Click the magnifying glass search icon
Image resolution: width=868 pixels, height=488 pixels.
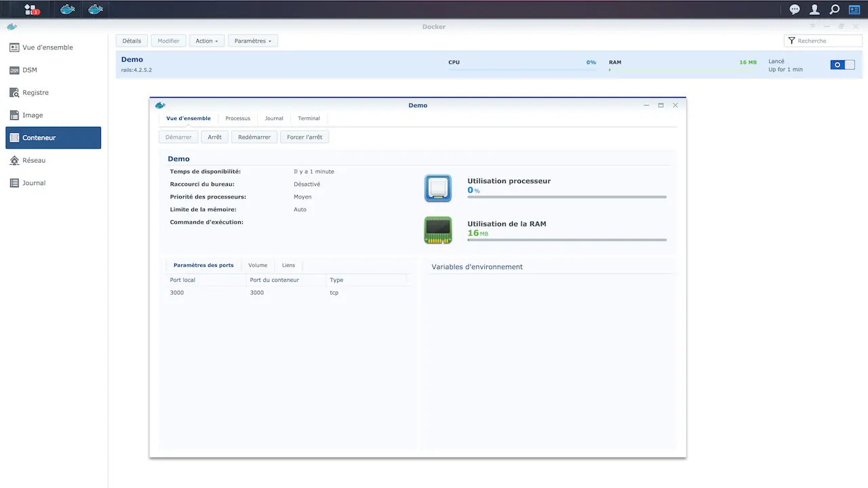pyautogui.click(x=835, y=9)
